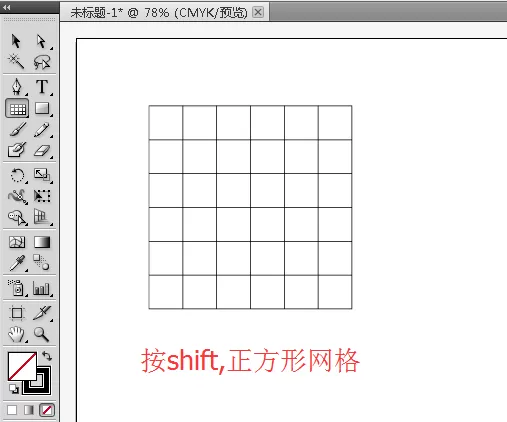Screen dimensions: 507x422
Task: Select the Paintbrush tool
Action: pyautogui.click(x=17, y=129)
